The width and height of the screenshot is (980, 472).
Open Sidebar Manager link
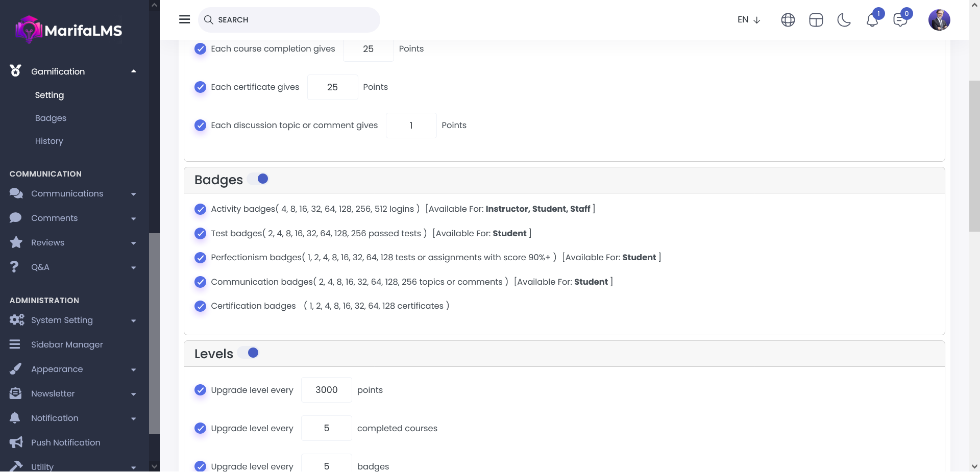click(67, 345)
